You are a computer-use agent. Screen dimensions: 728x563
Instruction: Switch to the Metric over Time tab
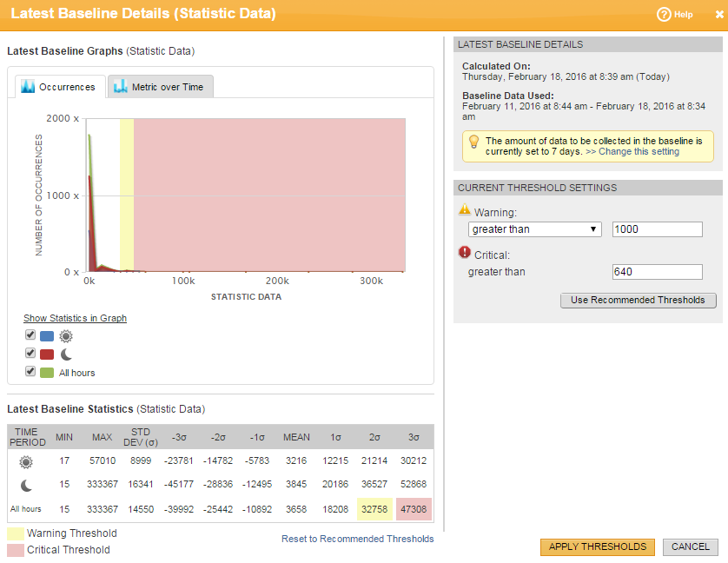click(161, 87)
